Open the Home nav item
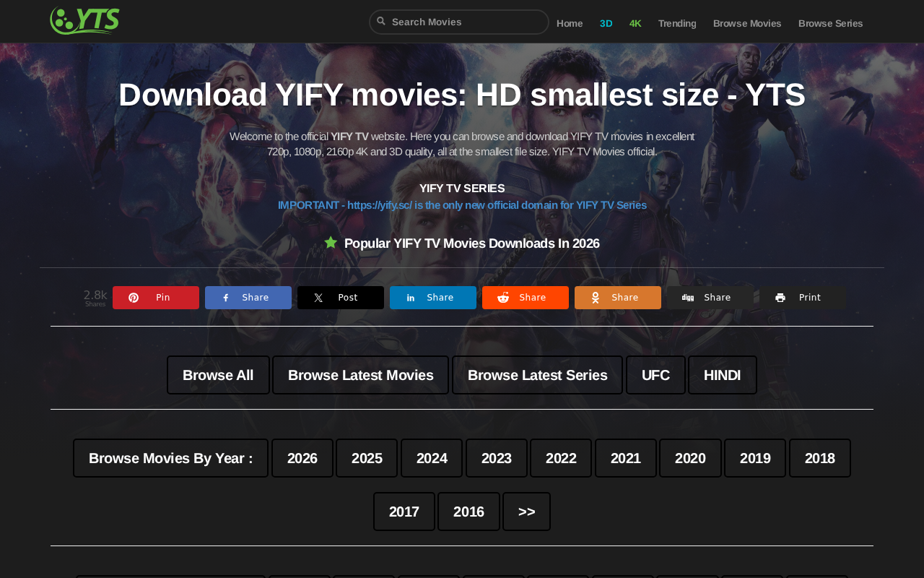The height and width of the screenshot is (578, 924). [570, 23]
